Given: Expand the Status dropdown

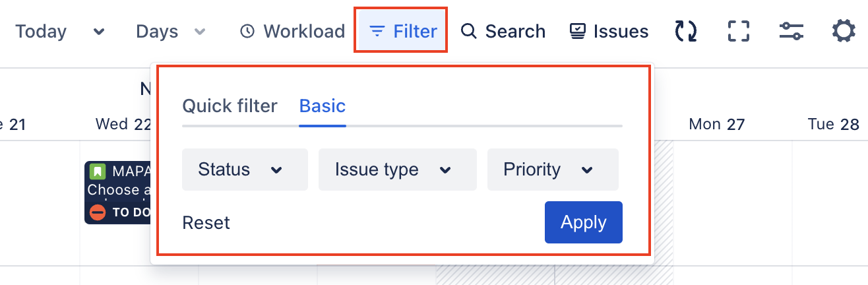Looking at the screenshot, I should [245, 170].
